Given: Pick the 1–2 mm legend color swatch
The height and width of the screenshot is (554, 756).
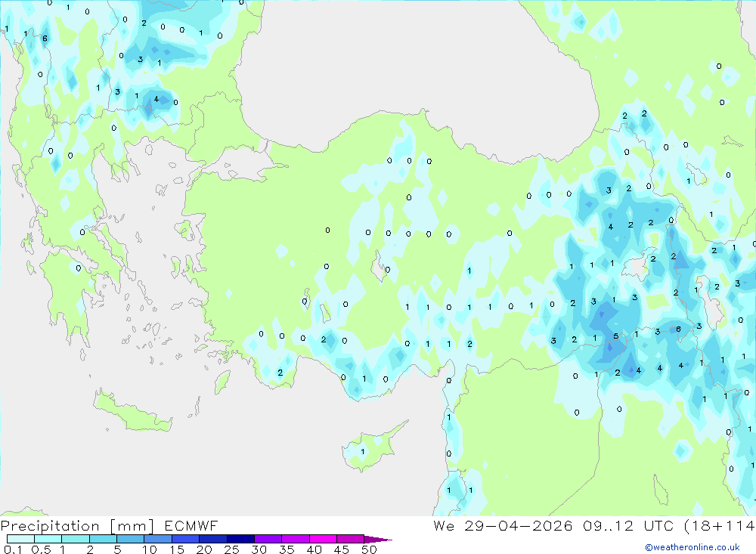Looking at the screenshot, I should [75, 539].
